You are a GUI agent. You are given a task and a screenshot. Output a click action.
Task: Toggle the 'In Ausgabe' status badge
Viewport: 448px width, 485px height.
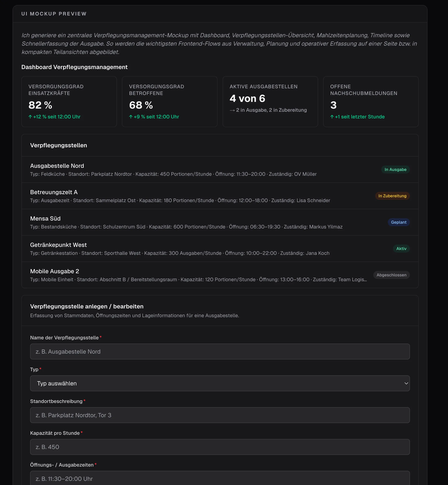[395, 169]
